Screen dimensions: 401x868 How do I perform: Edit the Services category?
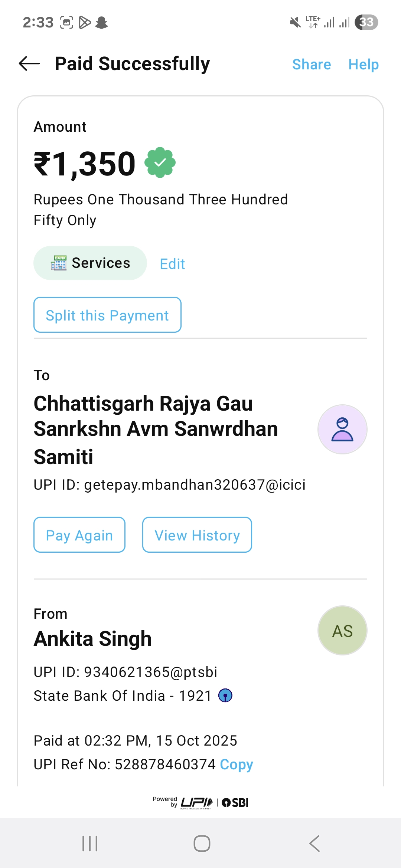pyautogui.click(x=172, y=264)
